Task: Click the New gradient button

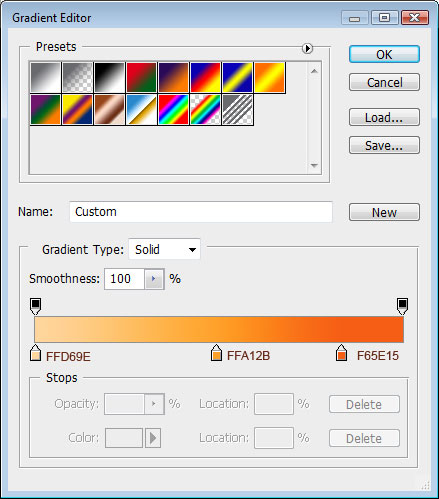Action: coord(384,212)
